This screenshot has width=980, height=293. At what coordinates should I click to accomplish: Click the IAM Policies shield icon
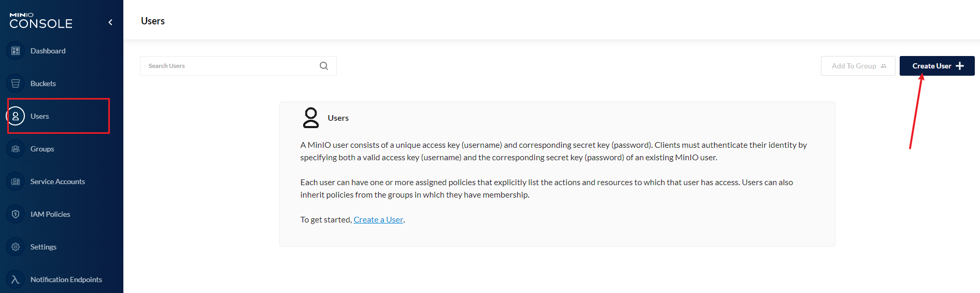16,214
